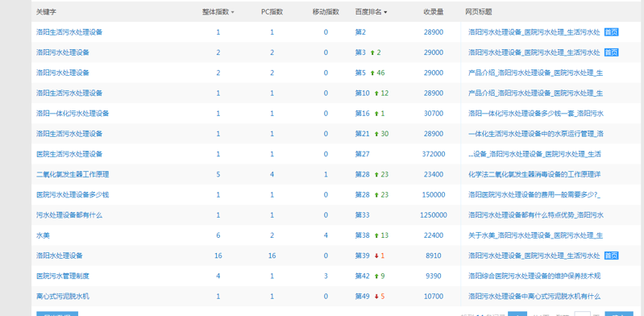This screenshot has height=316, width=644.
Task: Open page title 产品介绍 in rank 第5 row
Action: pos(535,73)
